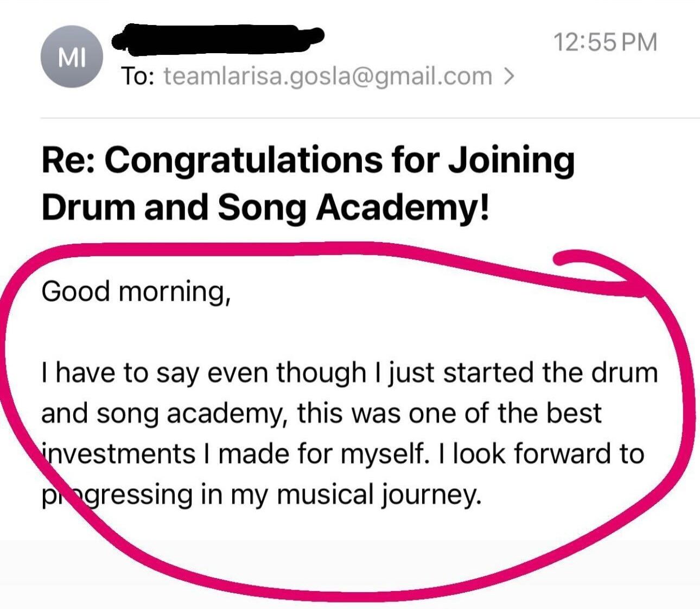Viewport: 700px width, 609px height.
Task: Tap the 12:55 PM timestamp
Action: click(605, 42)
